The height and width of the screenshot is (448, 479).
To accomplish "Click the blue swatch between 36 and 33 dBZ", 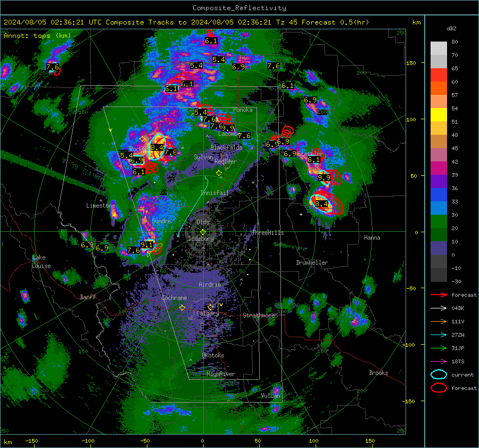I will coord(439,195).
